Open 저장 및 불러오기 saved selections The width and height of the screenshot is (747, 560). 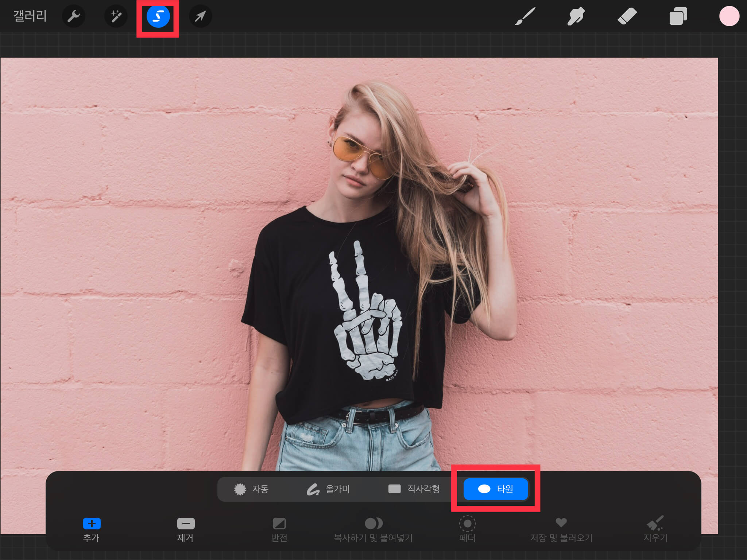(561, 529)
